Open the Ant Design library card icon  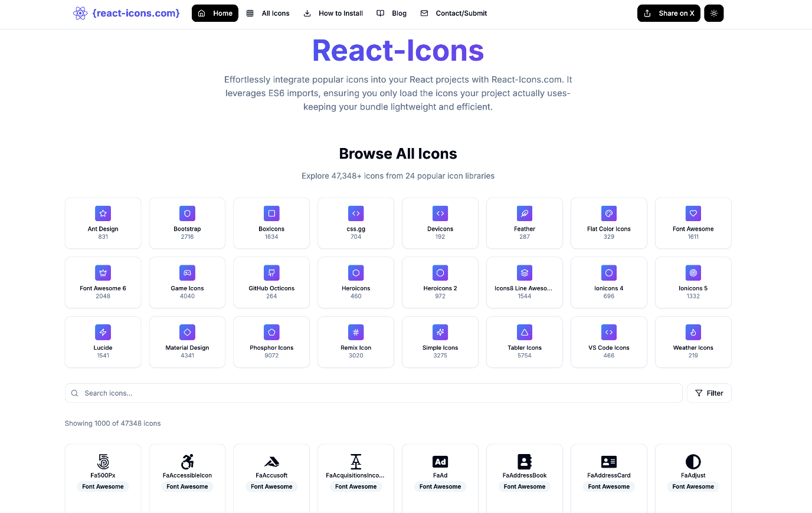(x=103, y=213)
